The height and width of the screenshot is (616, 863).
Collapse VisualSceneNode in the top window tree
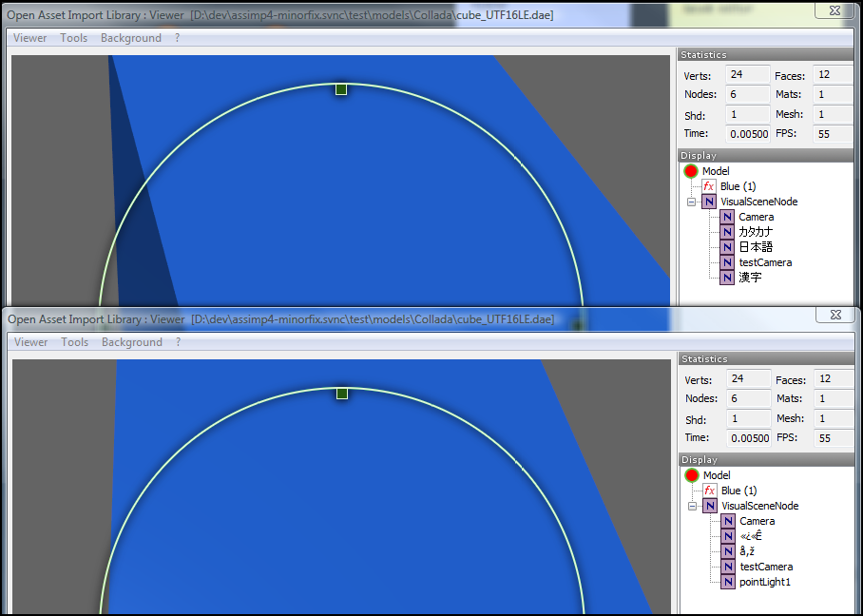click(x=691, y=202)
